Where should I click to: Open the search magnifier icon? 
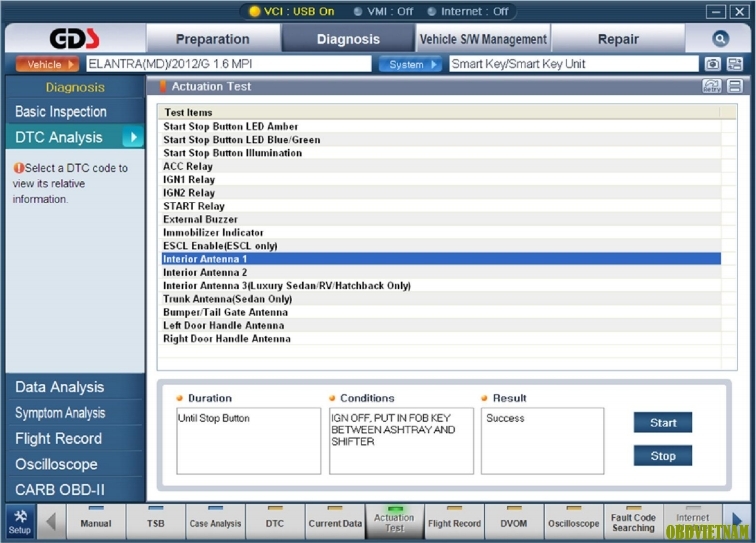click(720, 39)
